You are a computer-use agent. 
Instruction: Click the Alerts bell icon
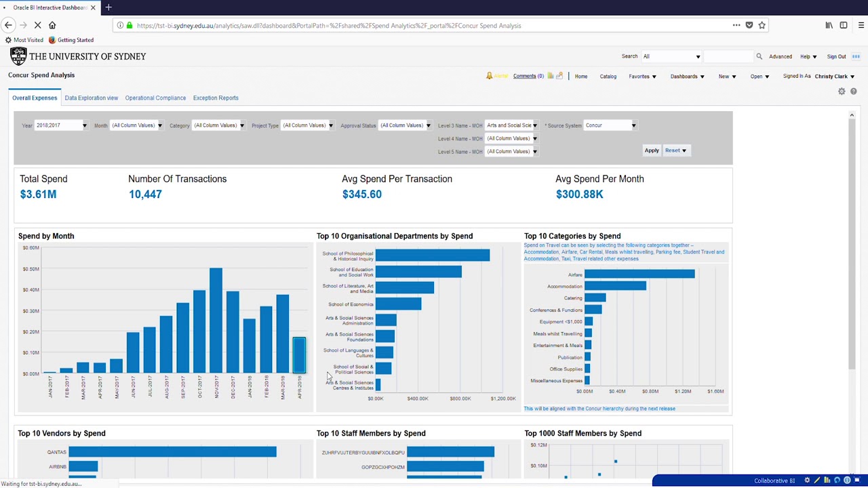pyautogui.click(x=490, y=76)
